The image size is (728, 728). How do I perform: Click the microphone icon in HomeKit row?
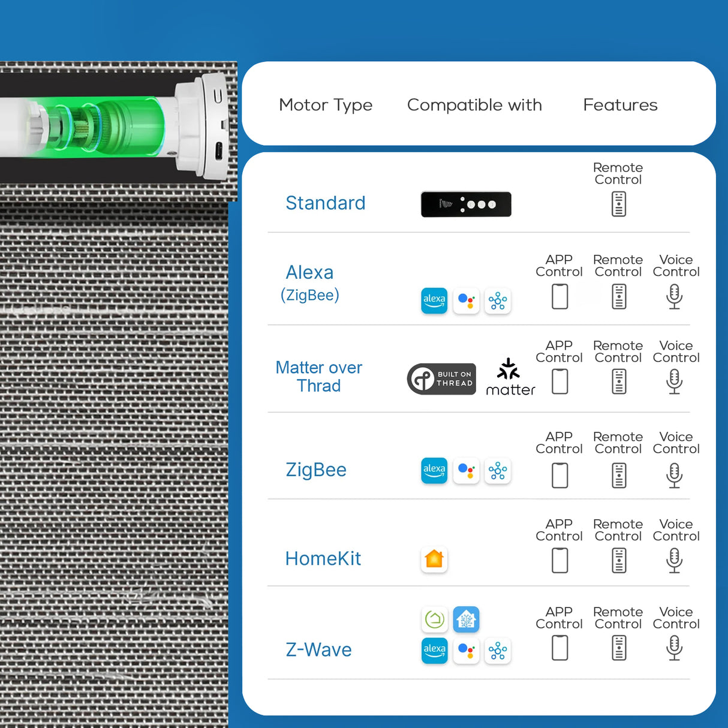pyautogui.click(x=675, y=560)
